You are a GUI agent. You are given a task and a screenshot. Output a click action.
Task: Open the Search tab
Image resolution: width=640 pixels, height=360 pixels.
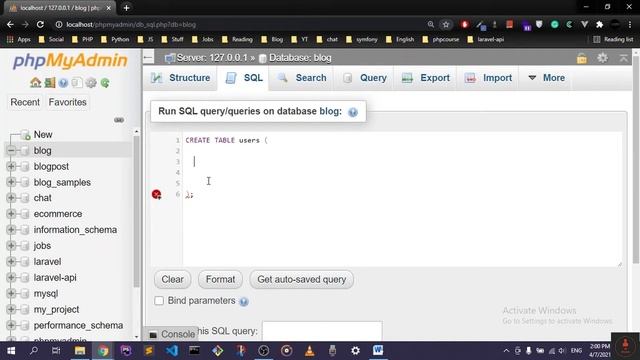coord(302,78)
